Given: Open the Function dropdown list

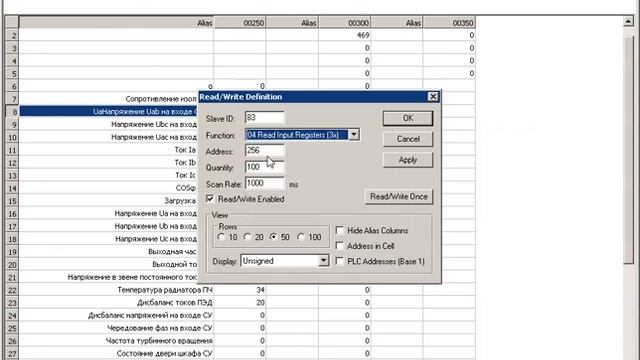Looking at the screenshot, I should pyautogui.click(x=354, y=135).
